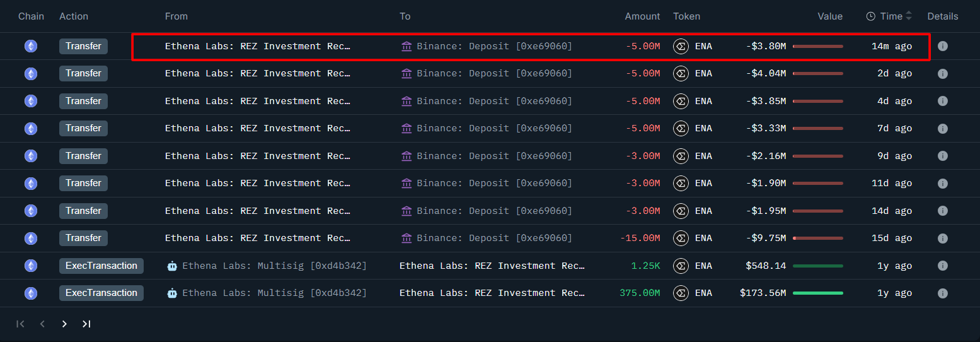The height and width of the screenshot is (342, 980).
Task: Sort transactions using the Time sort arrows
Action: coord(908,16)
